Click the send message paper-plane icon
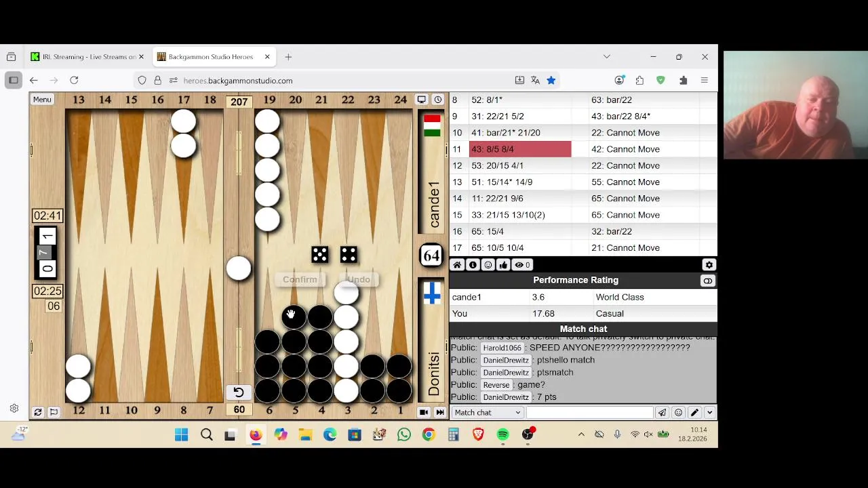 coord(662,412)
